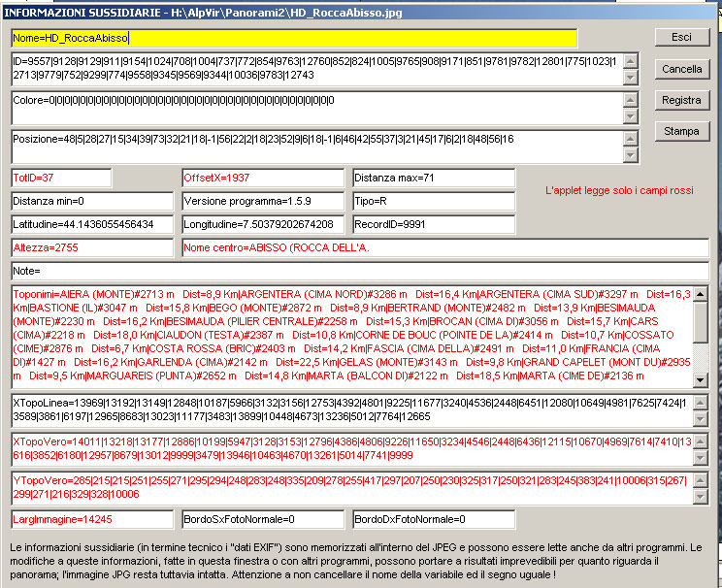Screen dimensions: 722x588
Task: Click the Toponimi scroll-up arrow
Action: pyautogui.click(x=701, y=294)
